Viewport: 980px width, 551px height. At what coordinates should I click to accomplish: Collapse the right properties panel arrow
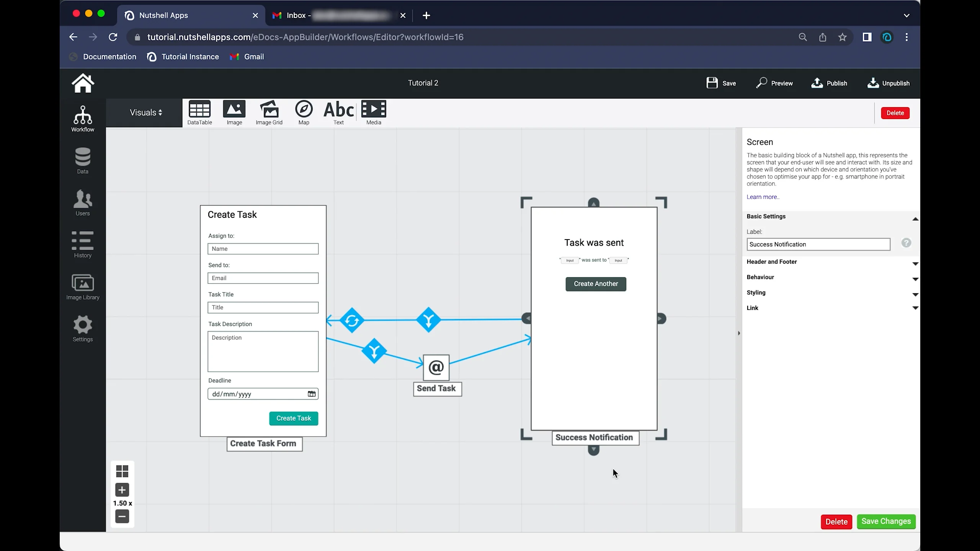(x=739, y=333)
